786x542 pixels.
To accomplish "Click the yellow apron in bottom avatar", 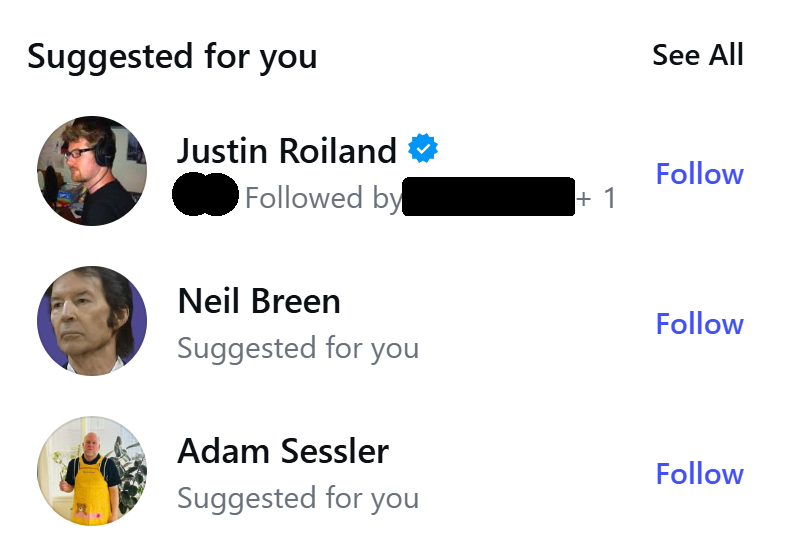I will [92, 490].
